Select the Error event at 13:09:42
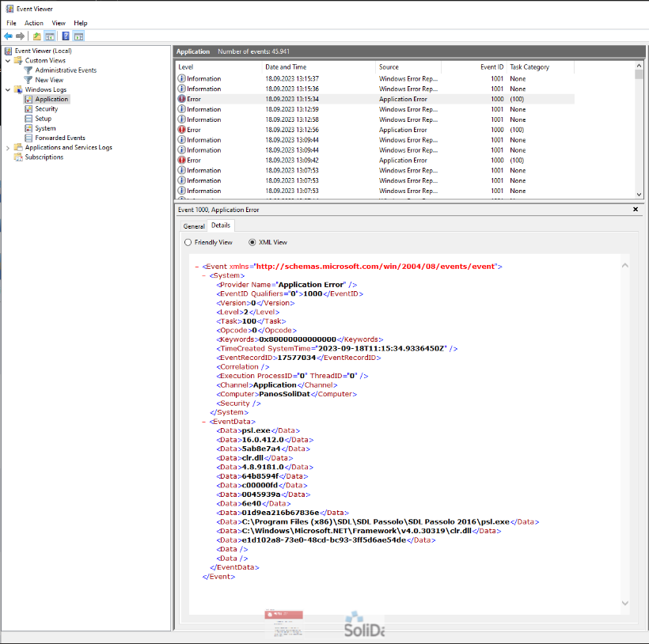This screenshot has height=644, width=649. click(375, 160)
